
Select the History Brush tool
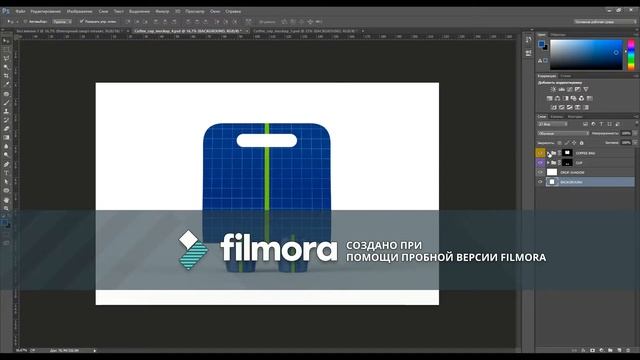[6, 120]
